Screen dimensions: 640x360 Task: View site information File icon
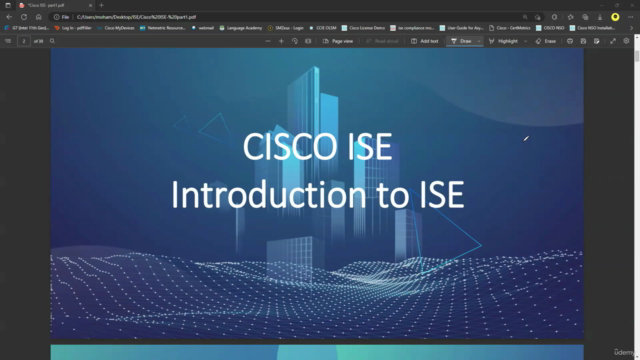click(x=61, y=17)
